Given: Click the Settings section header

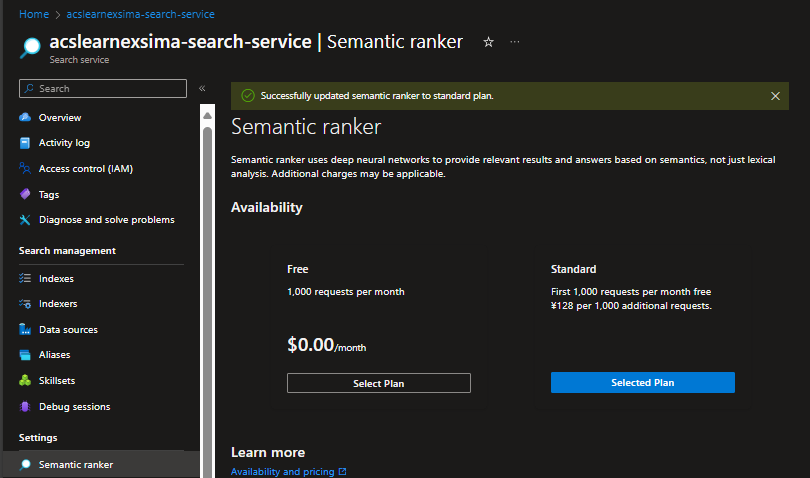Looking at the screenshot, I should (x=38, y=438).
